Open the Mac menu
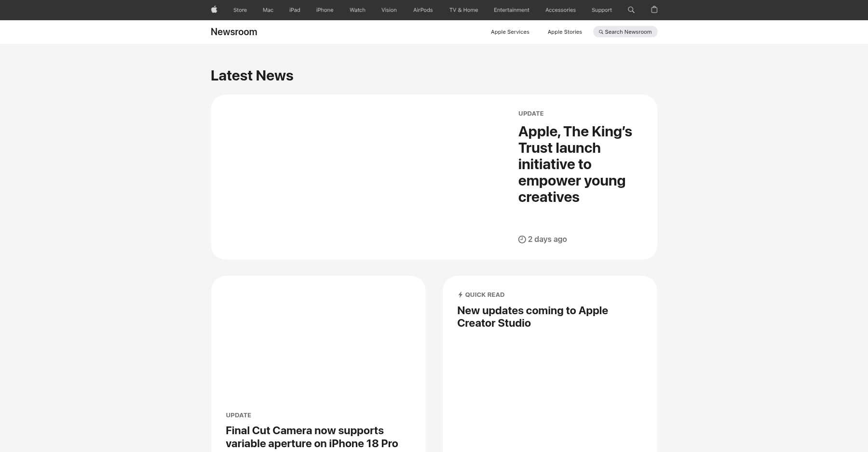Image resolution: width=868 pixels, height=452 pixels. click(x=268, y=10)
